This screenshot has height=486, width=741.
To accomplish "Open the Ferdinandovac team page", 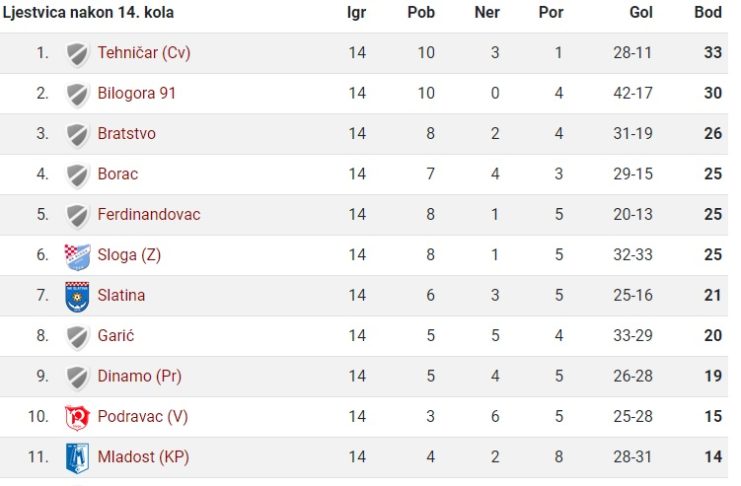I will click(x=149, y=215).
